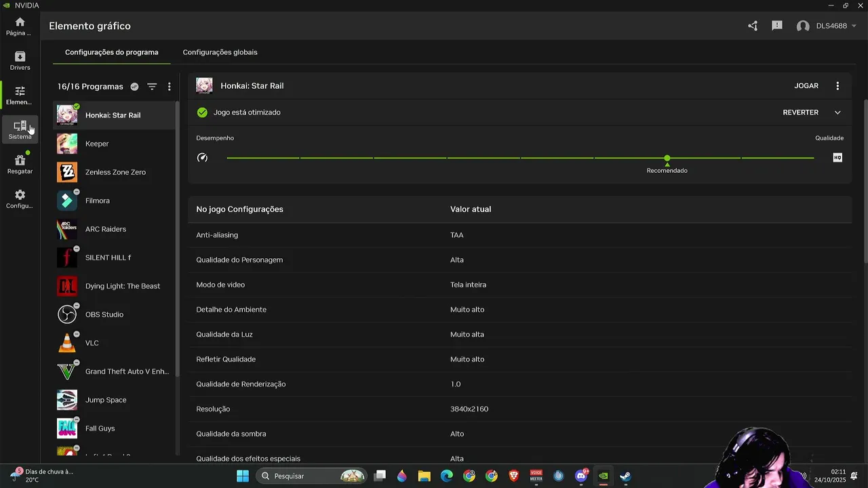Switch to Configurações do programa tab
This screenshot has width=868, height=488.
click(112, 52)
